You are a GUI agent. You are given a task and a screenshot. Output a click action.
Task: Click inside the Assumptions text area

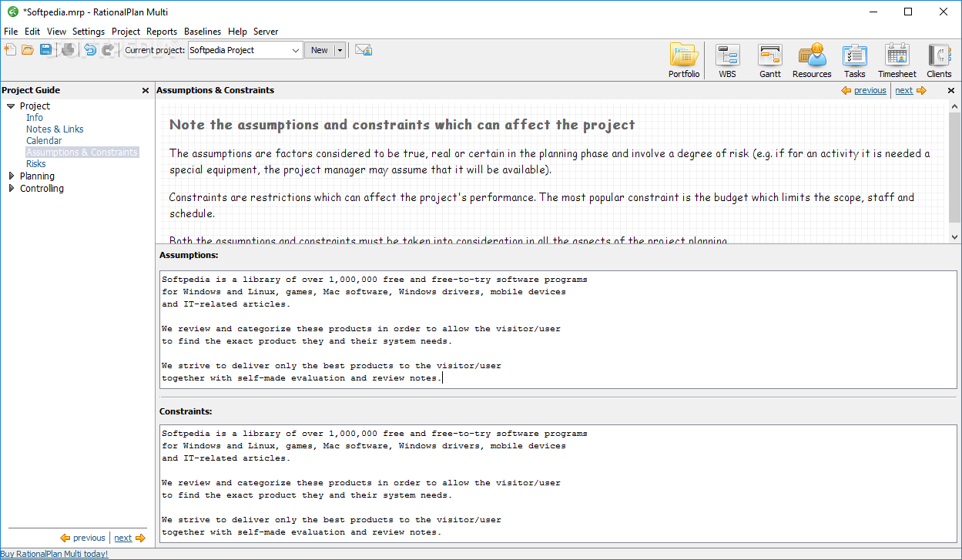[558, 329]
